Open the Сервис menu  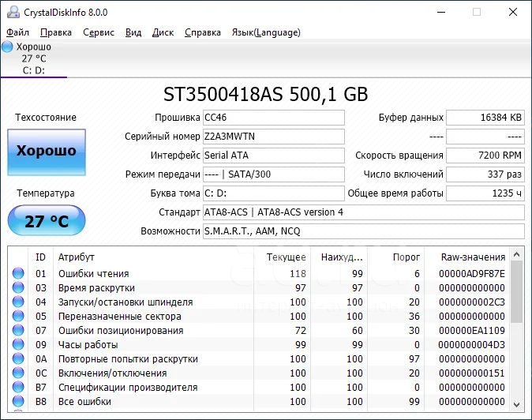[99, 32]
